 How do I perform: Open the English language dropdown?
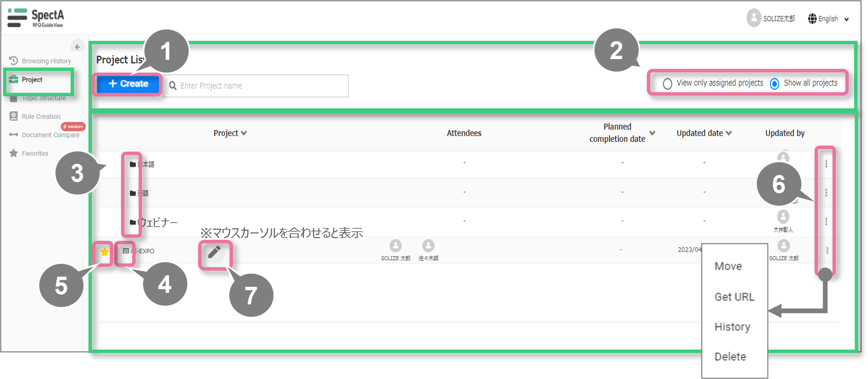tap(828, 19)
